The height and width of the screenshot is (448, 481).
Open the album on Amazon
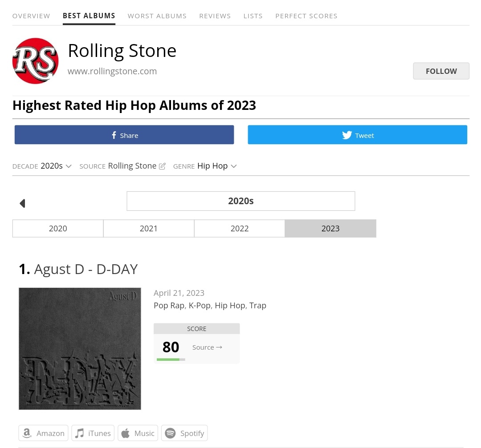click(x=43, y=433)
